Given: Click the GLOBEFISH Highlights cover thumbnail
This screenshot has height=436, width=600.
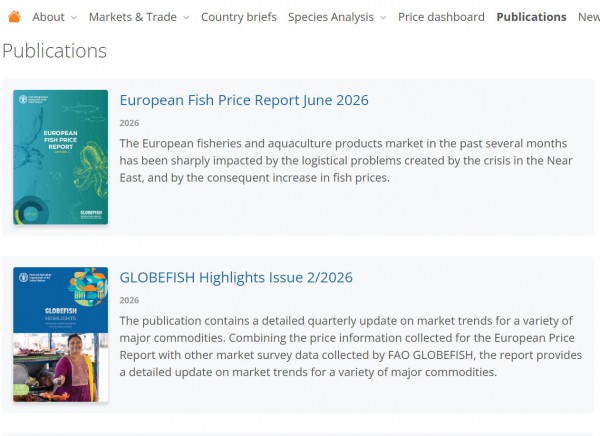Looking at the screenshot, I should [60, 334].
